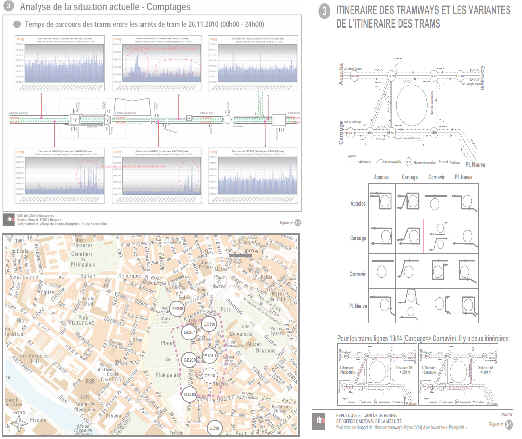Open the top-middle chart with red dashed annotations
This screenshot has height=439, width=522.
[x=157, y=63]
